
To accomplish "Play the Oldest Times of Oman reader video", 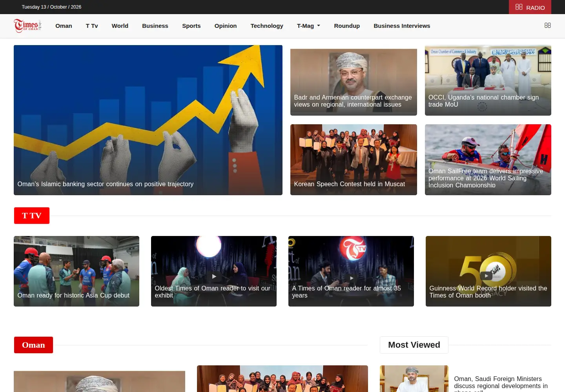I will click(x=214, y=276).
